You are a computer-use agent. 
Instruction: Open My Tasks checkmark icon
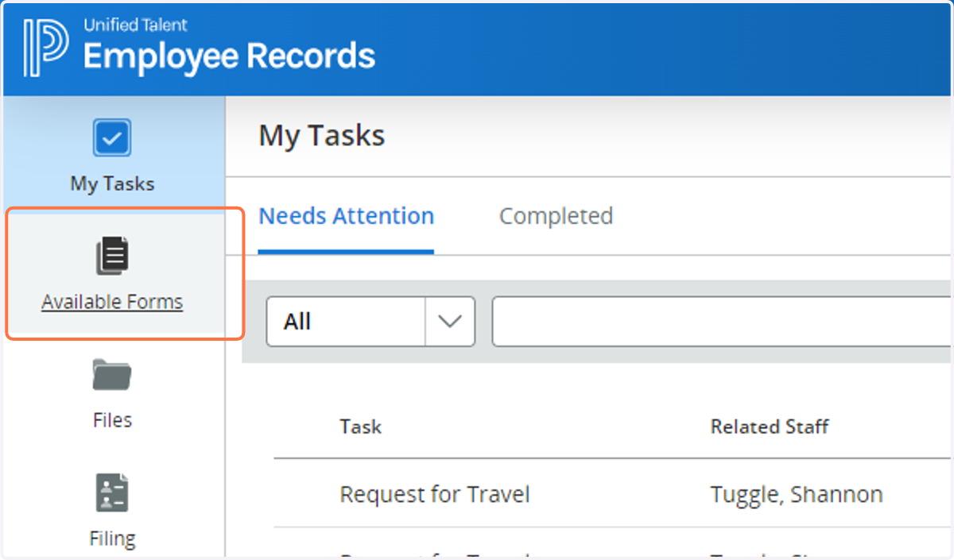point(112,138)
